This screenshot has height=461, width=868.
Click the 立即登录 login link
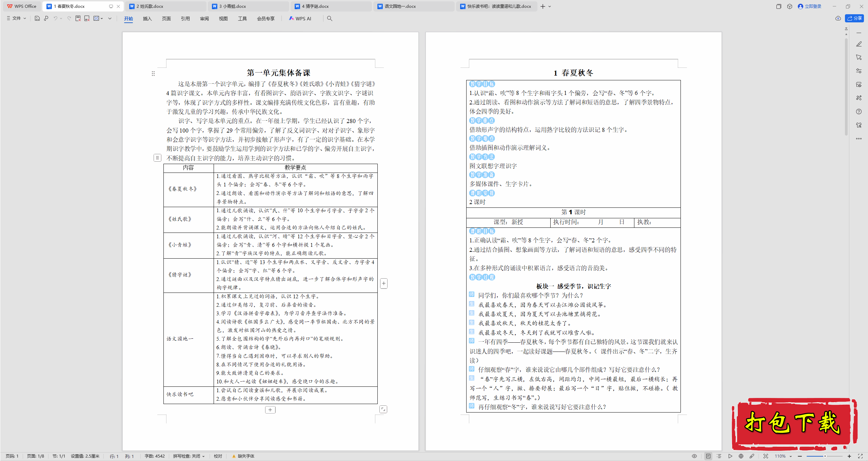(x=810, y=6)
